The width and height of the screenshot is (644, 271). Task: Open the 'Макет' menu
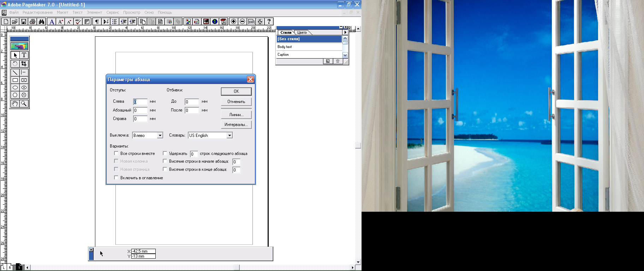62,12
